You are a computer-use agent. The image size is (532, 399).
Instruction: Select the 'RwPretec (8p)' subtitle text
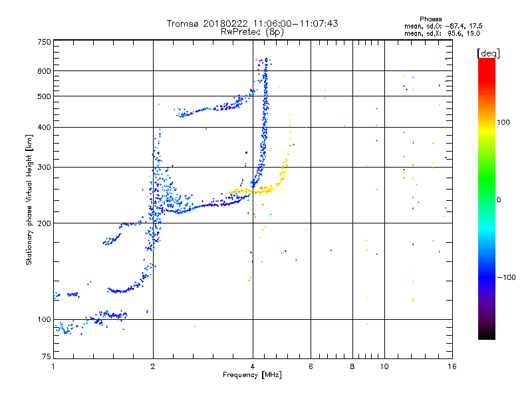(252, 32)
